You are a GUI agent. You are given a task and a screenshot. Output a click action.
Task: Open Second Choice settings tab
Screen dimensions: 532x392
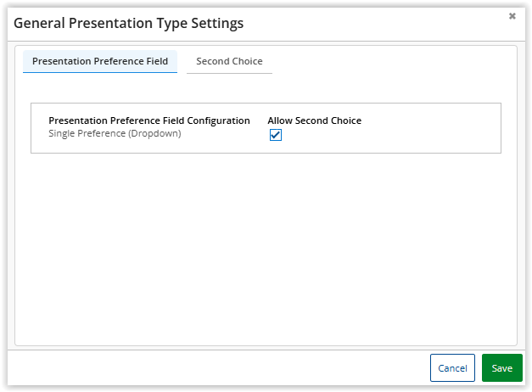tap(229, 61)
